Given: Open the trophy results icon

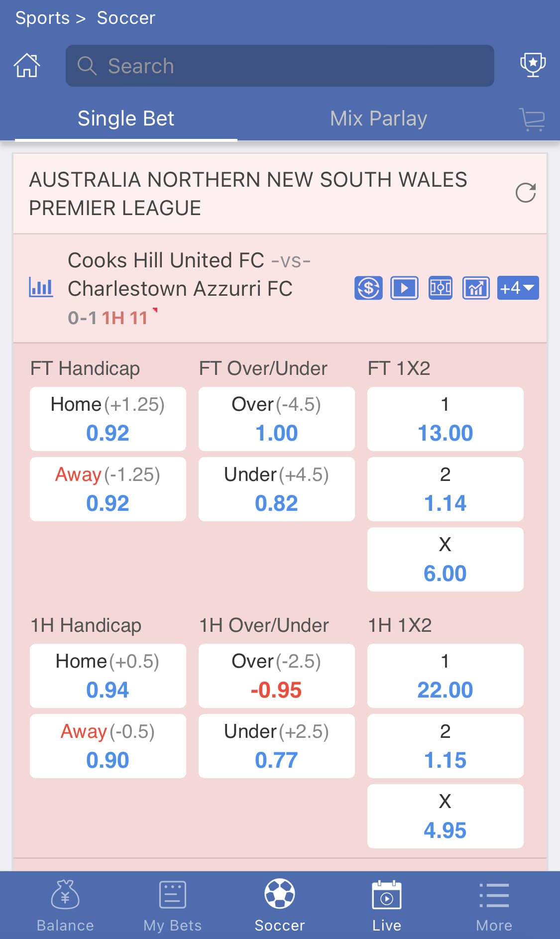Looking at the screenshot, I should tap(533, 65).
